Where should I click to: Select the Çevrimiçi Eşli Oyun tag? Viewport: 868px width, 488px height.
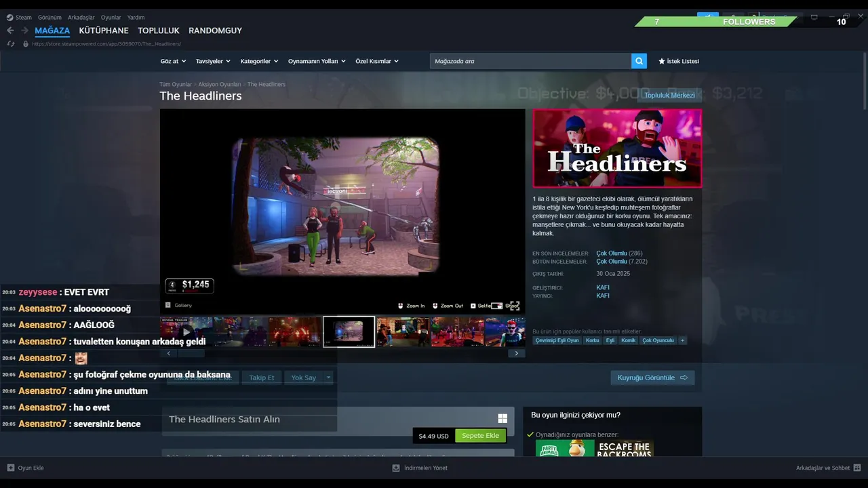(557, 340)
